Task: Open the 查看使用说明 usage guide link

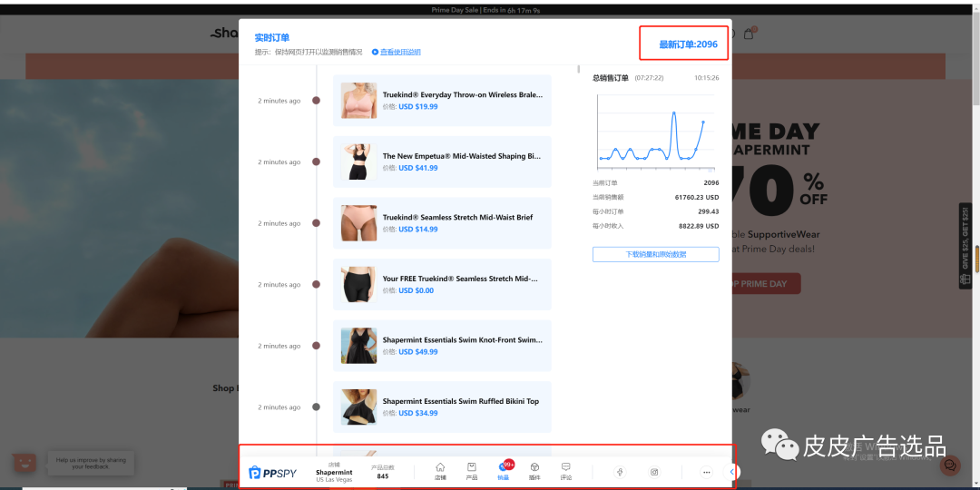Action: (x=400, y=52)
